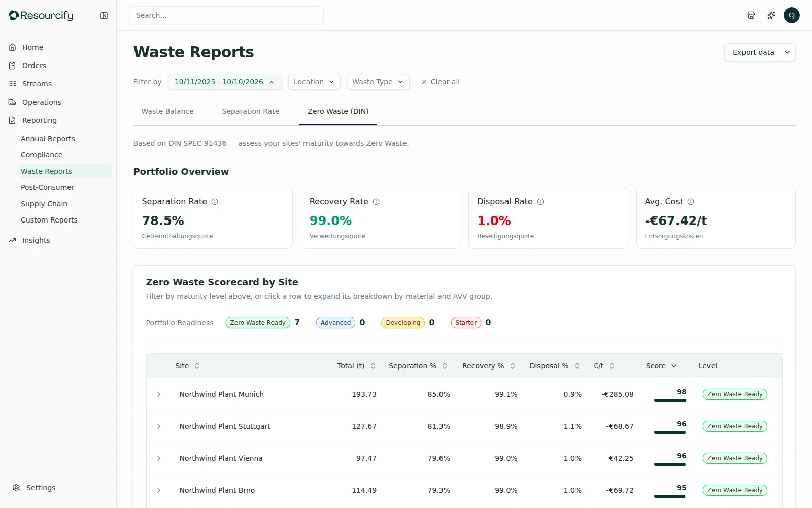
Task: Collapse the sidebar panel icon
Action: tap(104, 16)
